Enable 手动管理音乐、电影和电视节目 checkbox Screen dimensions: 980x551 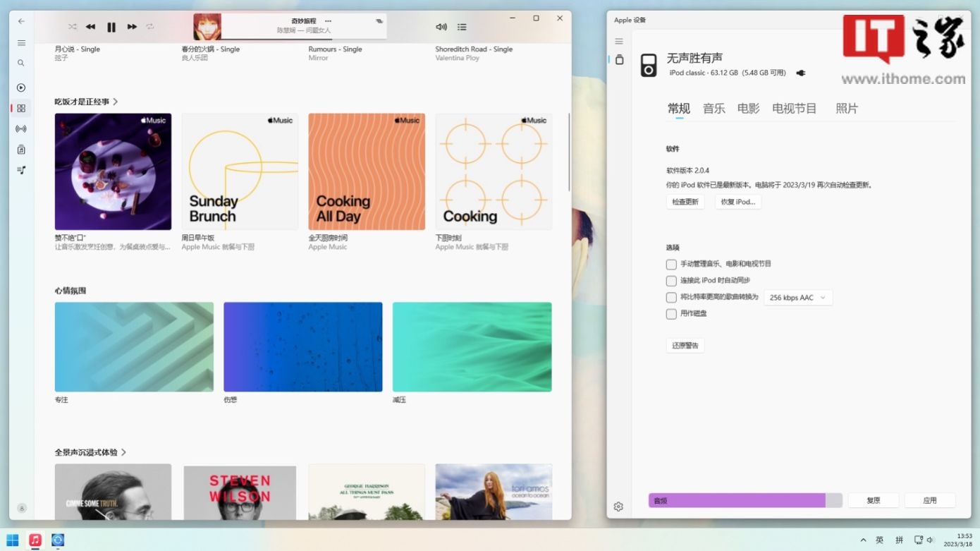pyautogui.click(x=671, y=265)
